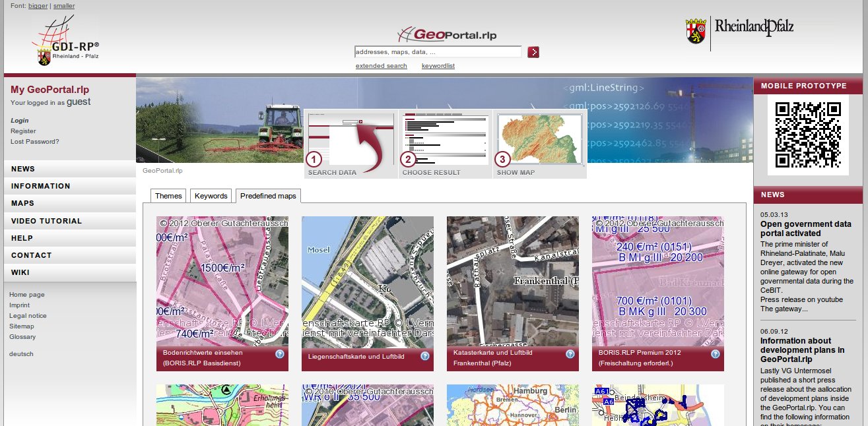This screenshot has width=868, height=426.
Task: Select the Choose Result step image
Action: [446, 144]
